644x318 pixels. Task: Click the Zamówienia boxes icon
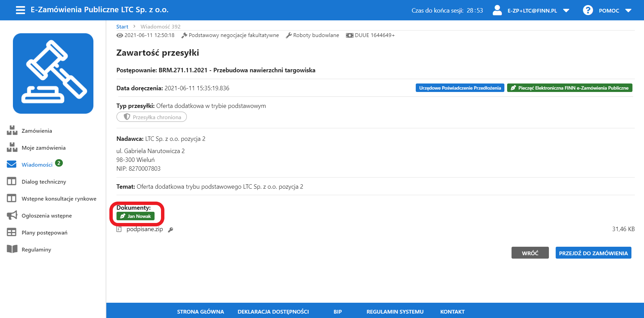pos(12,130)
